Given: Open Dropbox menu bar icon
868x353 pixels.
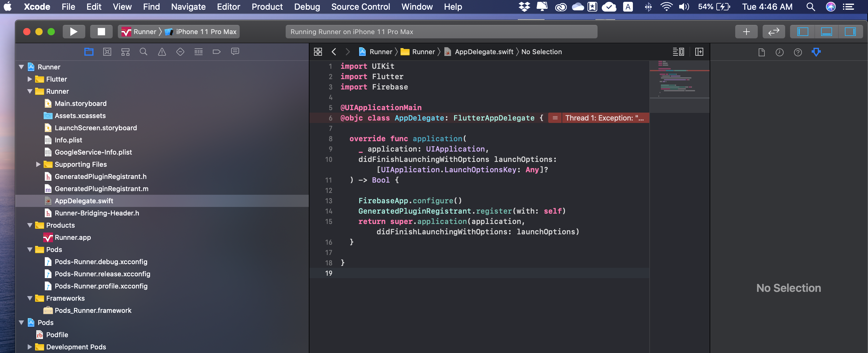Looking at the screenshot, I should pyautogui.click(x=524, y=7).
